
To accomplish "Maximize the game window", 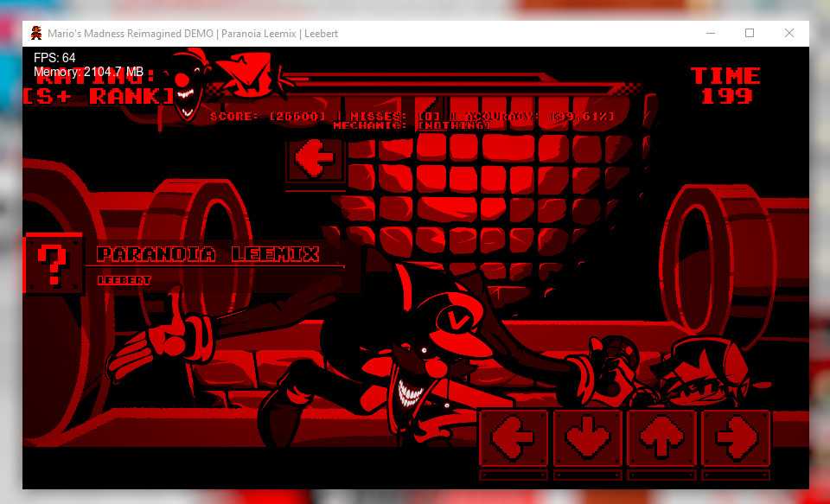I will [x=750, y=34].
